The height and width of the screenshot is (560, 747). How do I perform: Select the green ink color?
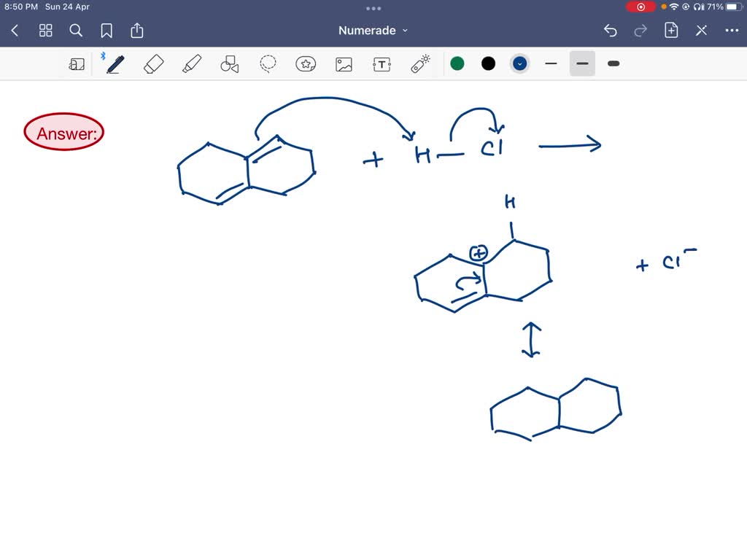pos(457,63)
